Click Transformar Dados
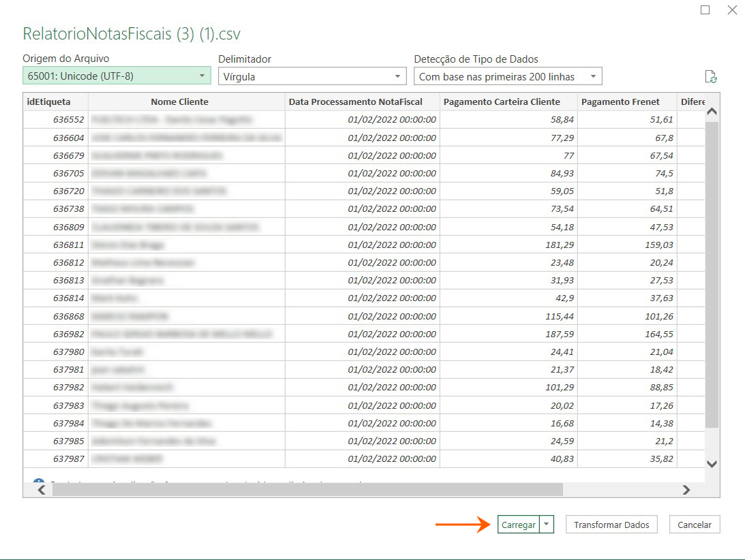The height and width of the screenshot is (560, 745). [x=611, y=525]
